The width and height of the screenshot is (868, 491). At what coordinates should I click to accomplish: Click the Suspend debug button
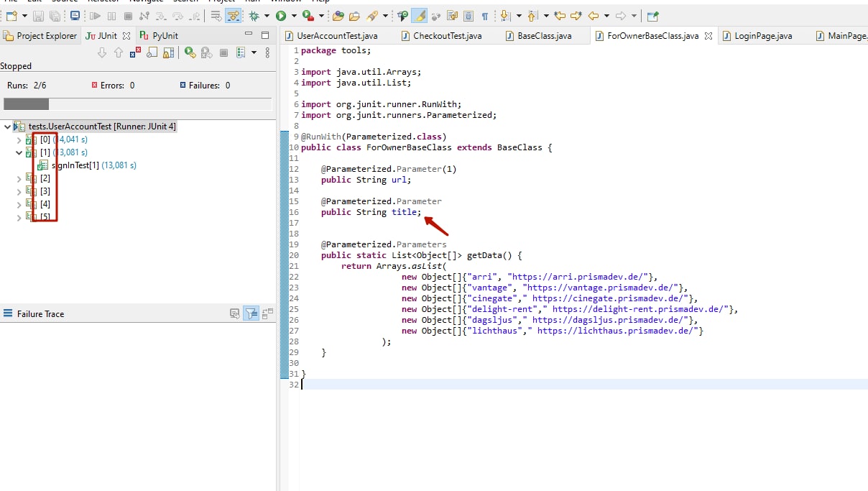[111, 16]
